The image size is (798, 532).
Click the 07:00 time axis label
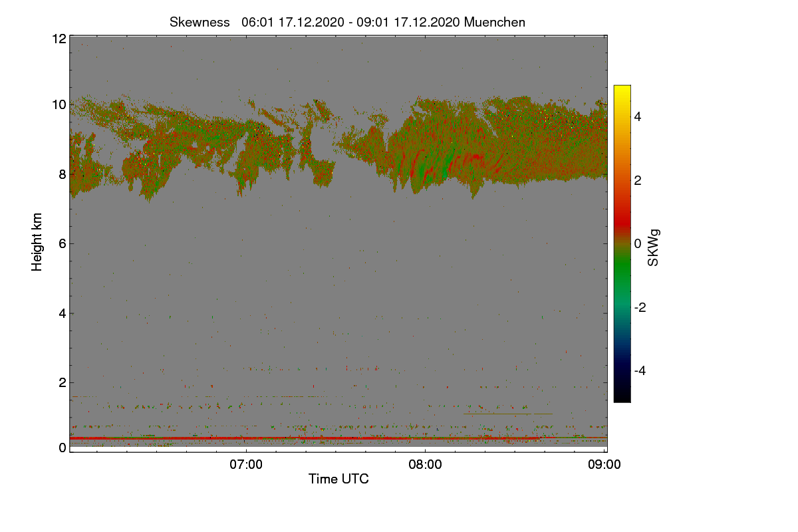246,465
